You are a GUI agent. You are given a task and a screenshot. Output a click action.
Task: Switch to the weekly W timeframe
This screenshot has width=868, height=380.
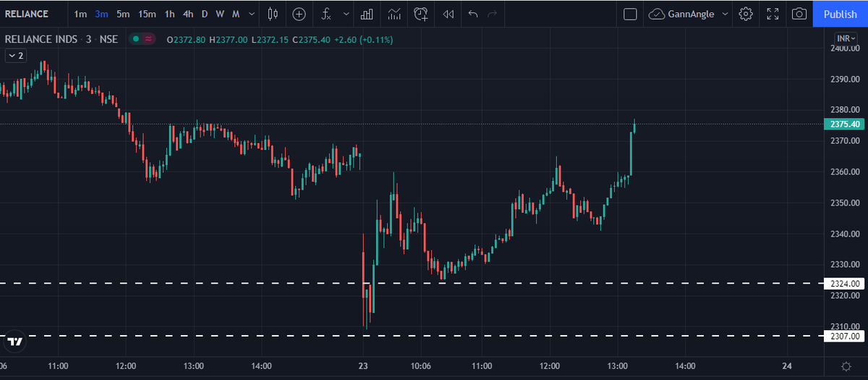pos(220,14)
